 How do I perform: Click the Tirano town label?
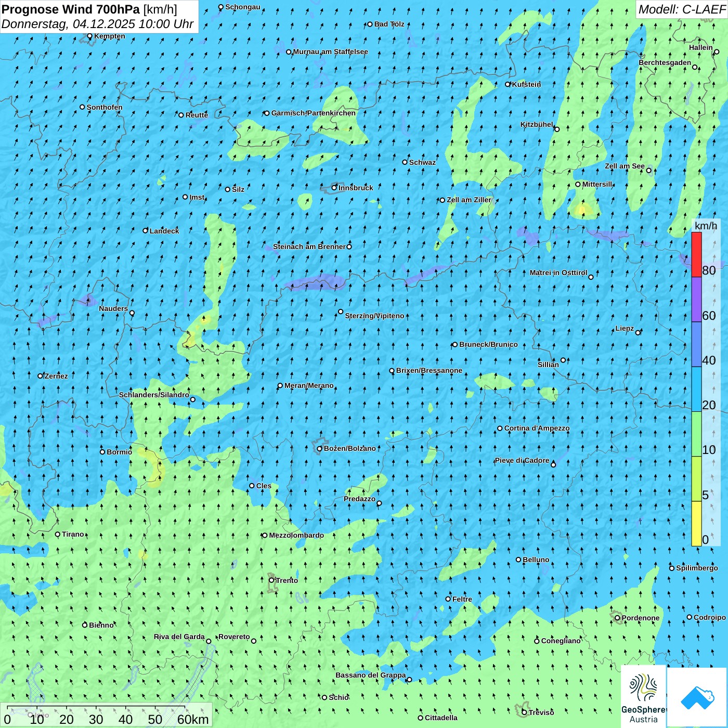(73, 534)
